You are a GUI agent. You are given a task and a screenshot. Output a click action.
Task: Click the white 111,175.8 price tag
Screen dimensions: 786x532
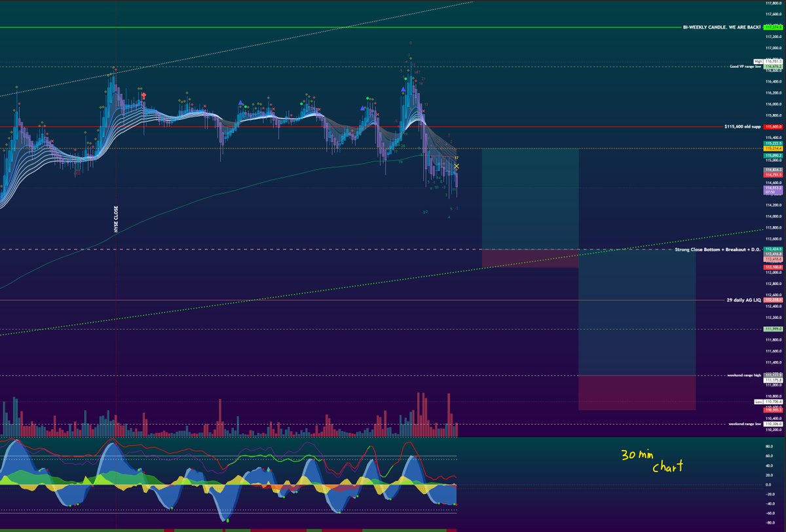coord(773,379)
